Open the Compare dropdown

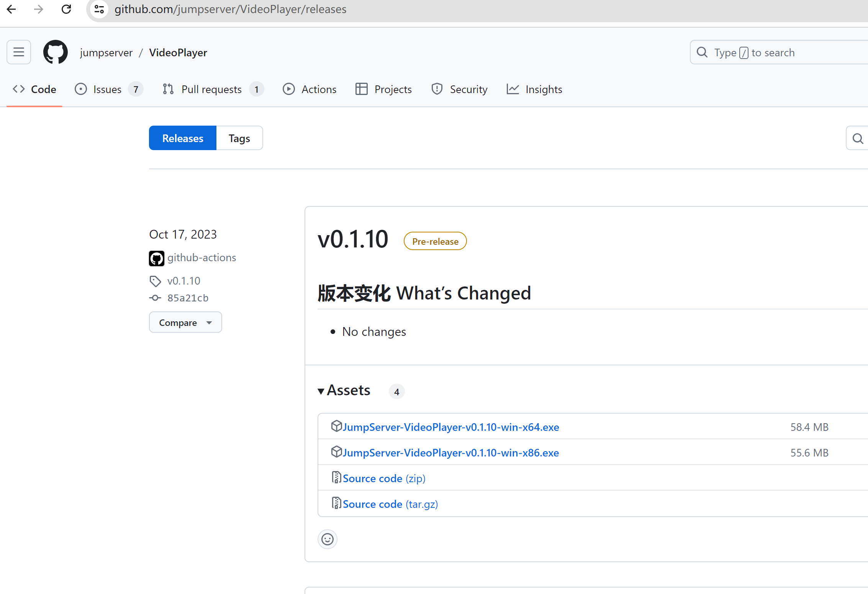click(x=185, y=322)
